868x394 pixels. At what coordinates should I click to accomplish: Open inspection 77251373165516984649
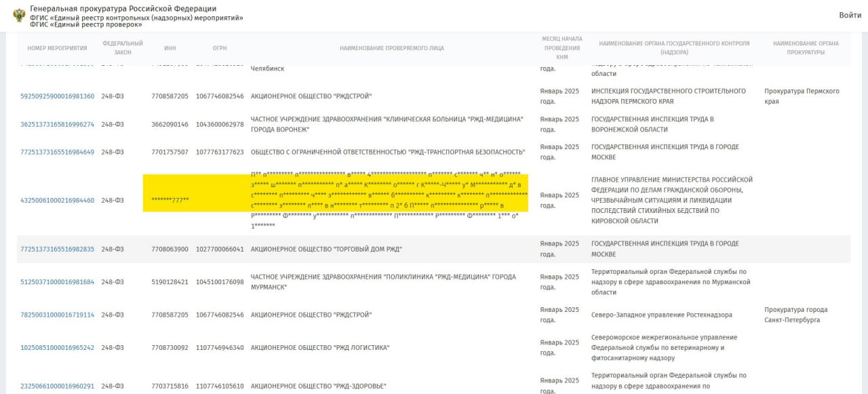coord(57,152)
